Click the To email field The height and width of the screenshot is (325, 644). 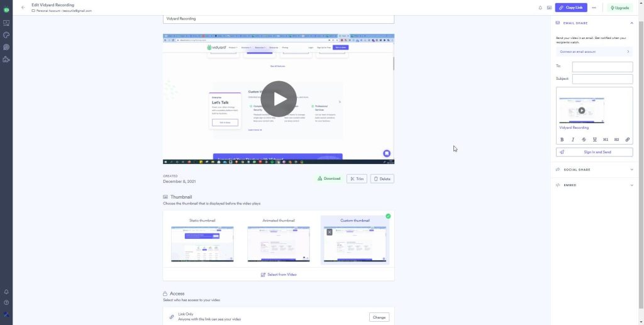tap(602, 67)
